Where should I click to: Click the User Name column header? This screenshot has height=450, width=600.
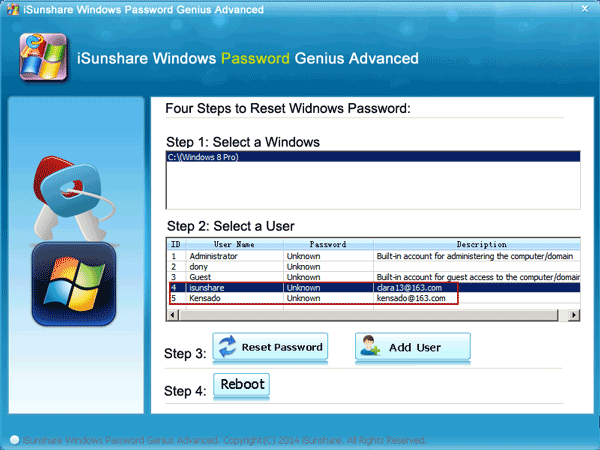234,244
